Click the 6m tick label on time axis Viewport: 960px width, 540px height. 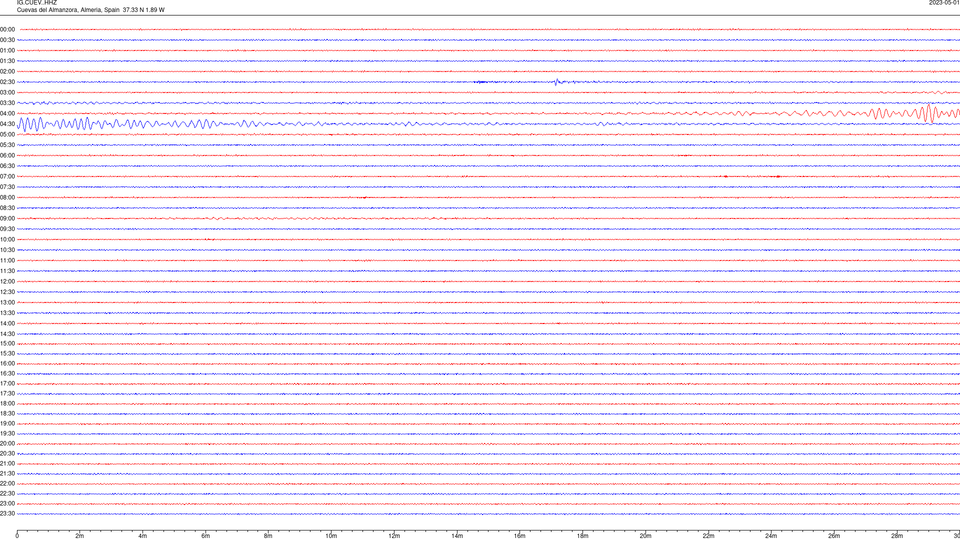(206, 536)
